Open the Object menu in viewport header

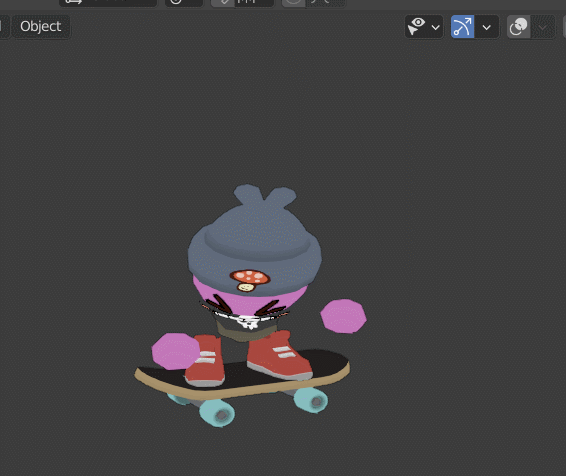point(41,26)
